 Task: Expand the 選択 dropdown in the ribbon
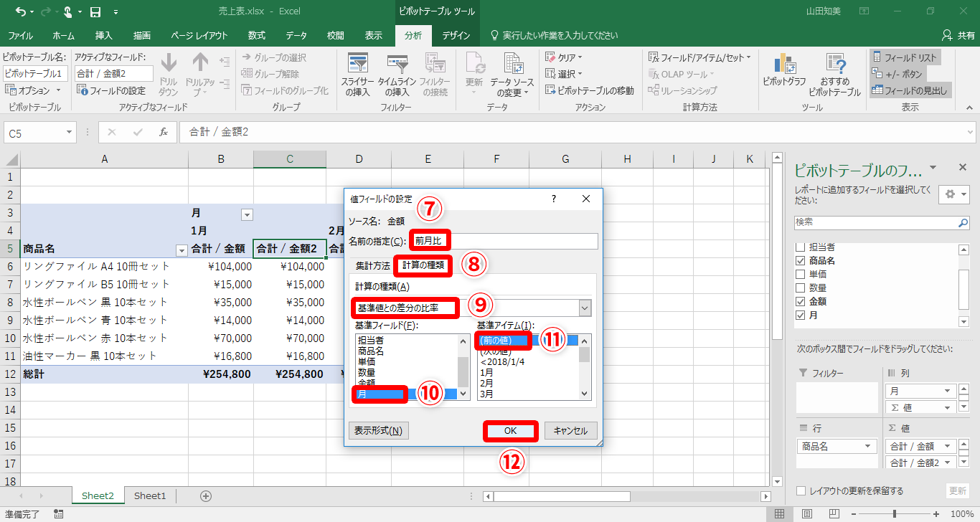[x=564, y=74]
